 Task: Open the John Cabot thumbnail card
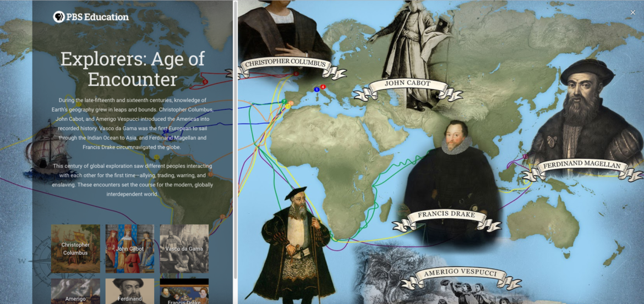(130, 248)
